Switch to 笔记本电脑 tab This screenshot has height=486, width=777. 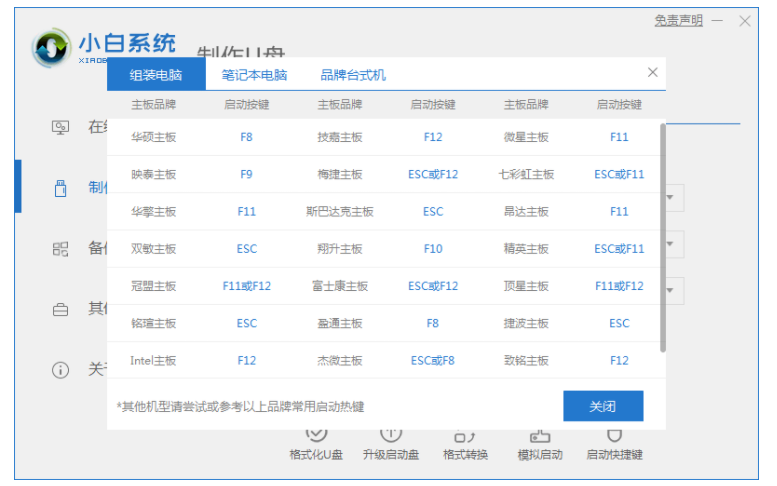click(254, 75)
